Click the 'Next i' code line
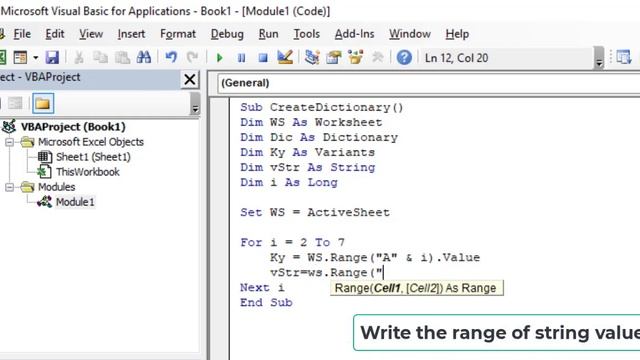 point(262,287)
